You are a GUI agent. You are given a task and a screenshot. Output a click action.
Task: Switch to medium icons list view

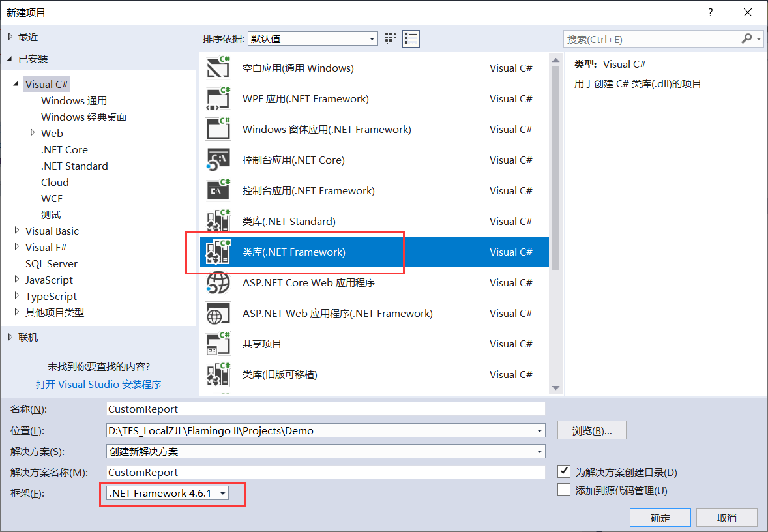(411, 38)
